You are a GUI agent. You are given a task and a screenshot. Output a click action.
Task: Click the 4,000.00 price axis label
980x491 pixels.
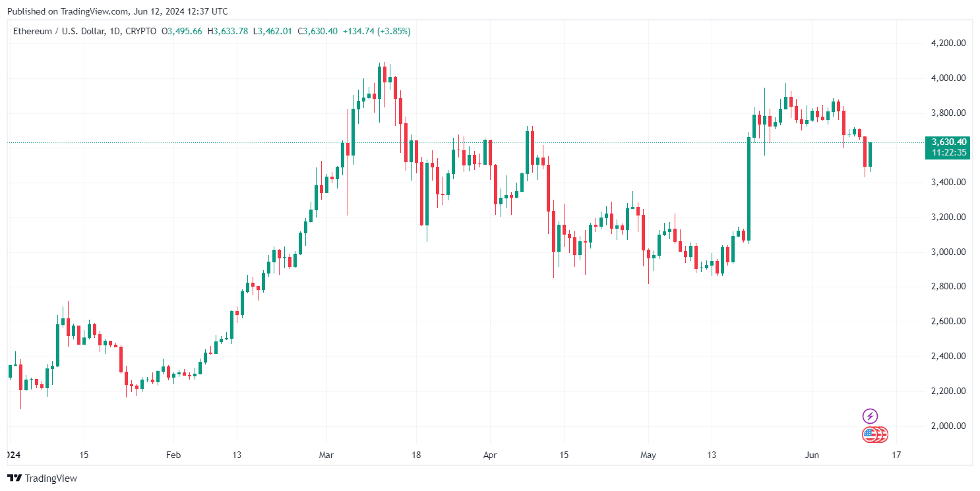(x=948, y=78)
